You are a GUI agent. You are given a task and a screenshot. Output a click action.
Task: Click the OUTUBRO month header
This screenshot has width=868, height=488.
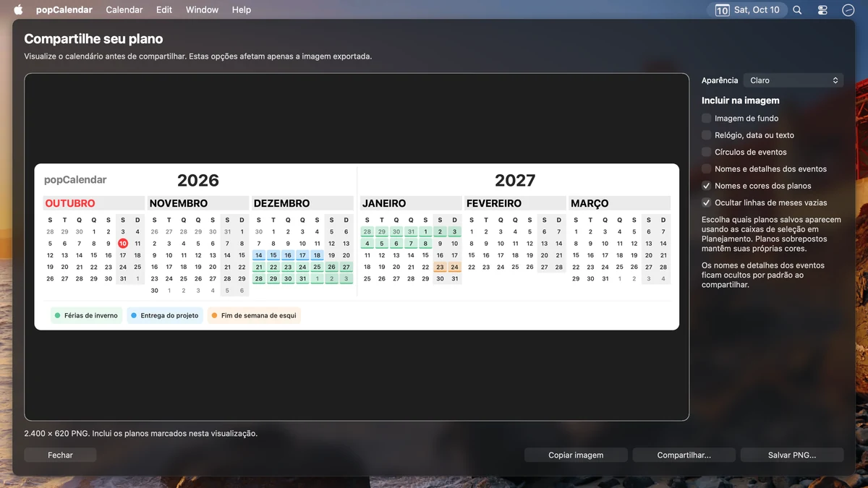[x=70, y=204]
